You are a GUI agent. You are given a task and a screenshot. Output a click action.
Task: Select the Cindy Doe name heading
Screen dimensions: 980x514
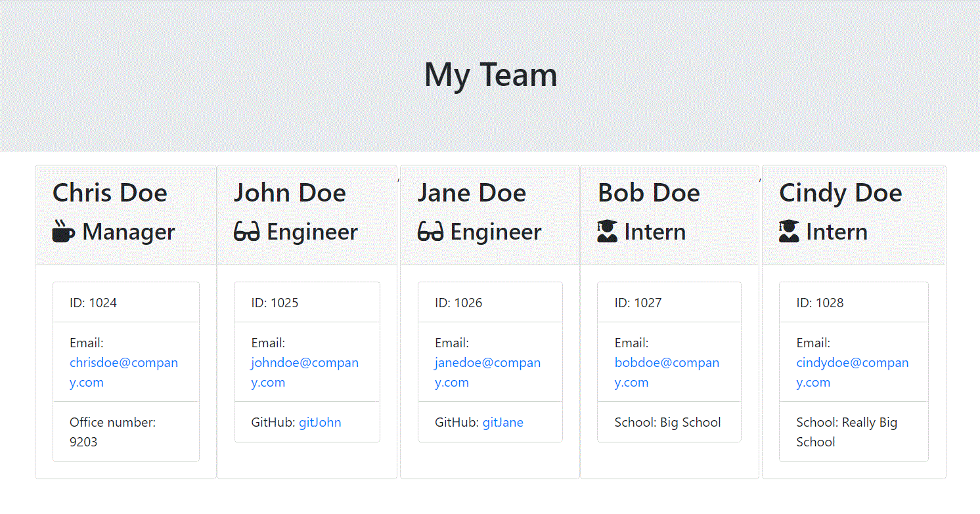point(841,192)
